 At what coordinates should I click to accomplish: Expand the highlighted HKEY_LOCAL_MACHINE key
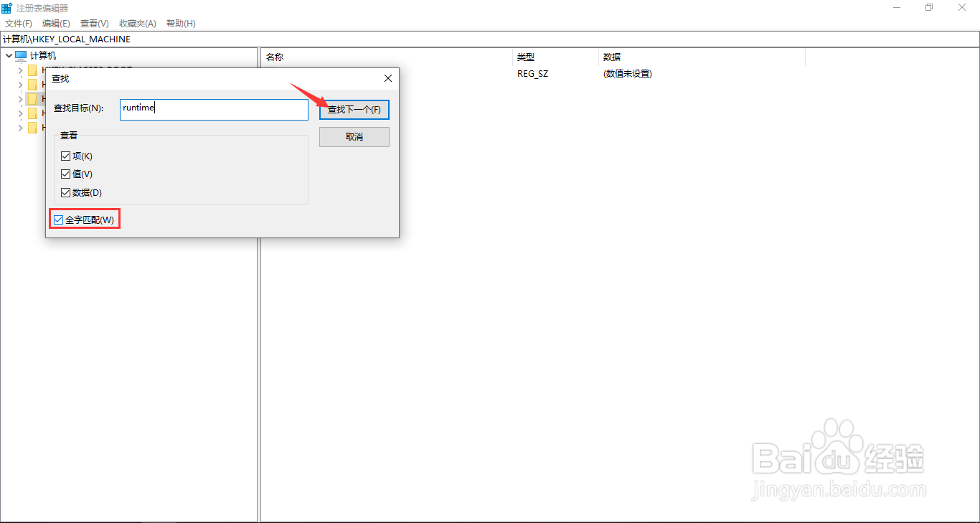point(20,98)
